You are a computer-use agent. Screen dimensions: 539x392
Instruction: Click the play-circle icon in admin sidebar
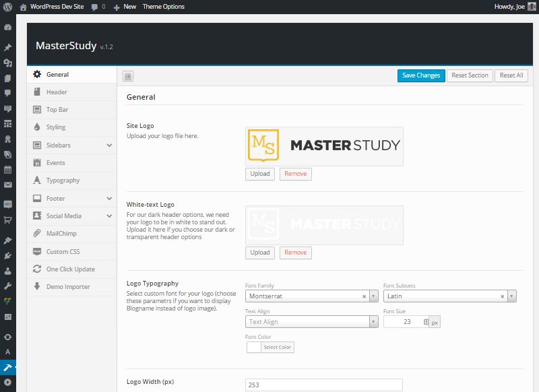click(7, 382)
